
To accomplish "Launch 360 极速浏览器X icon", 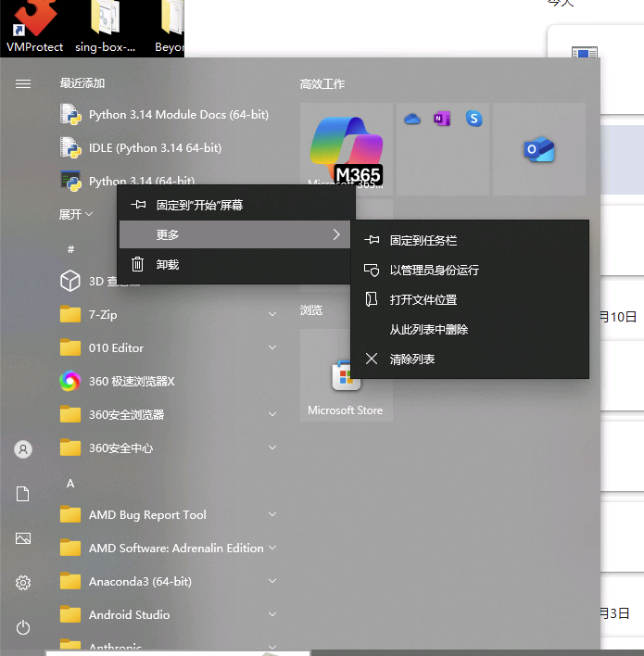I will 69,381.
